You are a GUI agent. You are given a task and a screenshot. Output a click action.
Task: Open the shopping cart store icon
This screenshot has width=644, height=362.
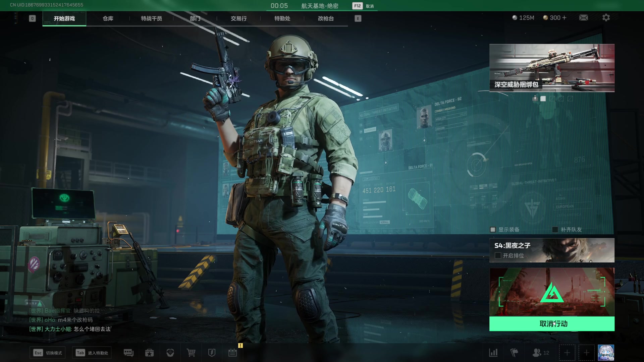191,353
